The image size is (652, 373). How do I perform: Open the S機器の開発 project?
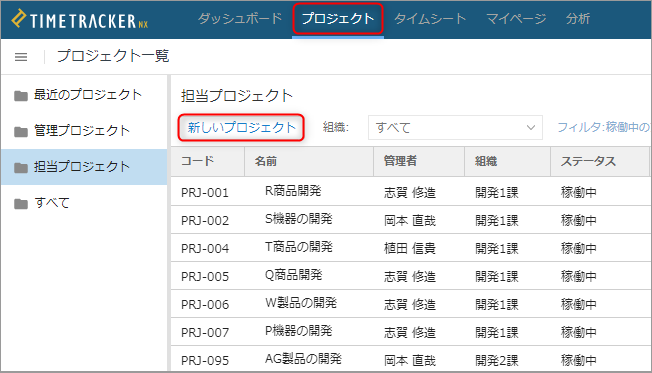coord(299,219)
